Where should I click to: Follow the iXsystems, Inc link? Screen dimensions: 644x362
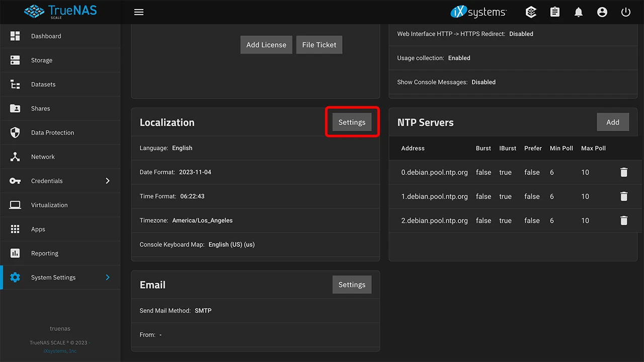point(60,351)
